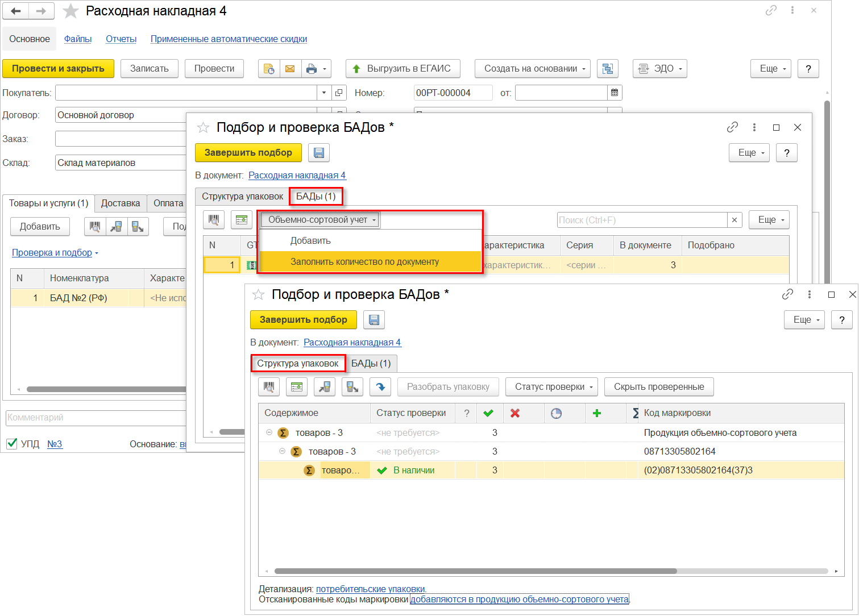Viewport: 859px width, 616px height.
Task: Choose Добавить from the Объемно-сортовой учет menu
Action: (370, 241)
